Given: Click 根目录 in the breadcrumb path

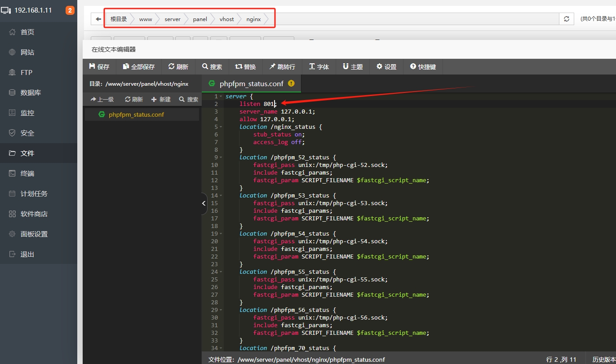Looking at the screenshot, I should click(x=119, y=19).
